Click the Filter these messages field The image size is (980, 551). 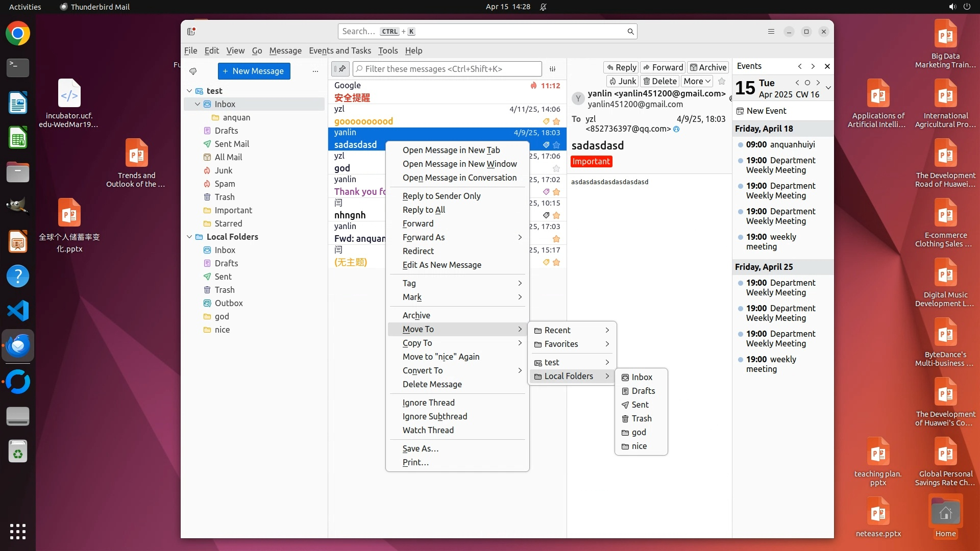click(449, 69)
